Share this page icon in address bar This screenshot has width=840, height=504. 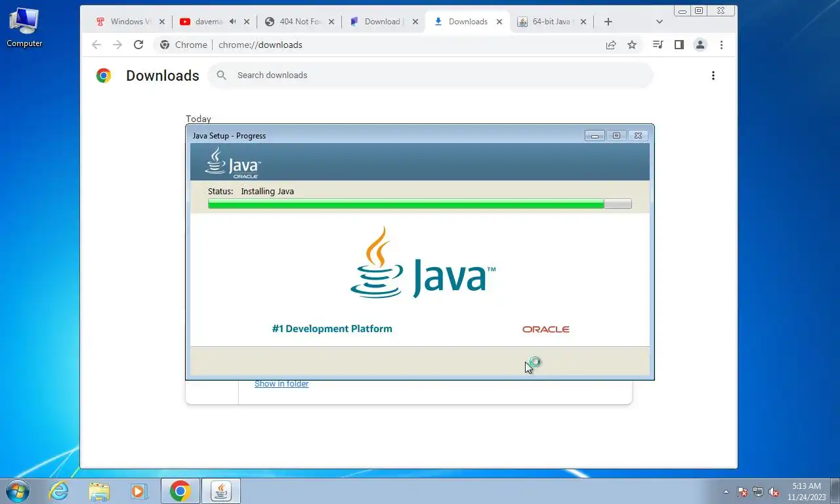[x=611, y=45]
